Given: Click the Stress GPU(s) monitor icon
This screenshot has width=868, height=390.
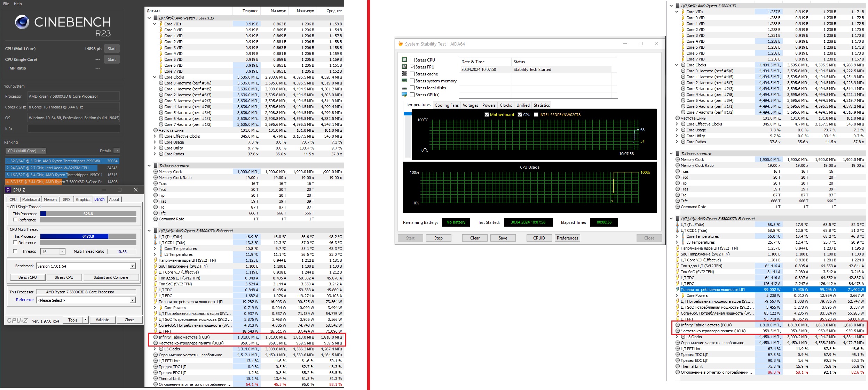Looking at the screenshot, I should pos(404,95).
